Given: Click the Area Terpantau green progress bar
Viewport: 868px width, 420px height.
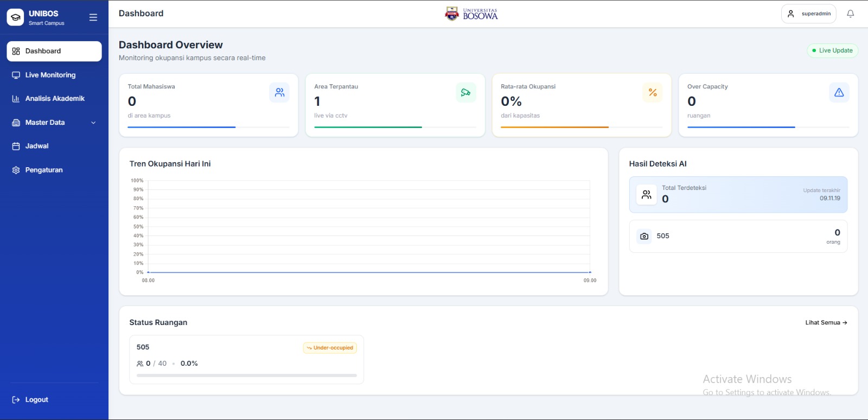Looking at the screenshot, I should click(368, 127).
